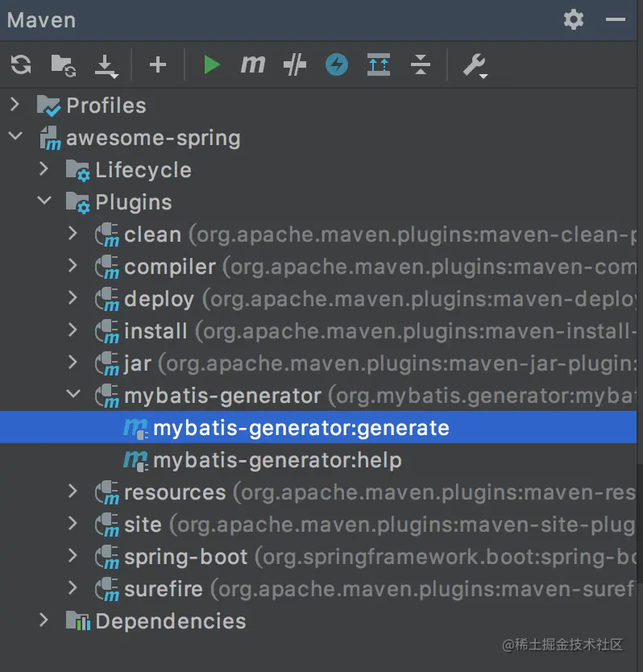This screenshot has width=643, height=672.
Task: Click the Dependencies library icon
Action: coord(78,620)
